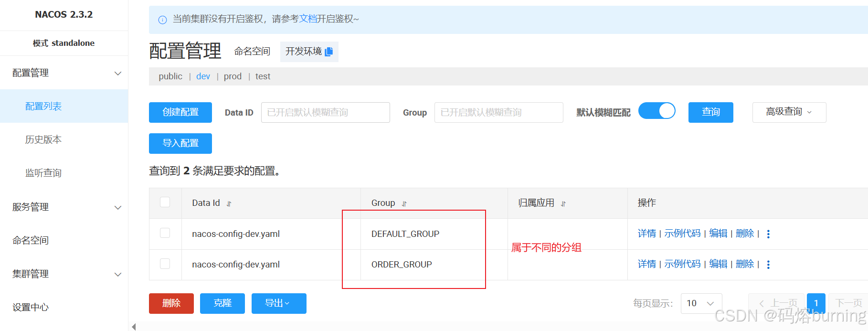Edit the ORDER_GROUP config via 编辑
This screenshot has width=868, height=331.
718,264
